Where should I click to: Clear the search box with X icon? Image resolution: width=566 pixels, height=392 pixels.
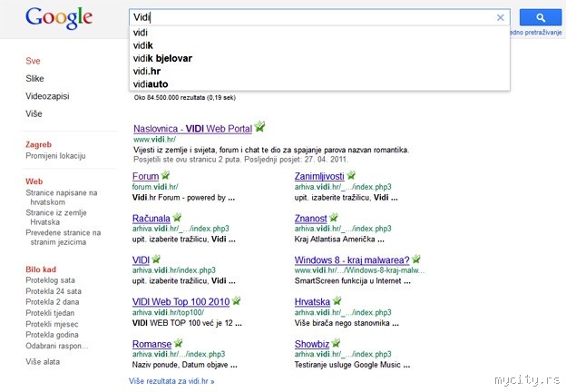(x=500, y=17)
